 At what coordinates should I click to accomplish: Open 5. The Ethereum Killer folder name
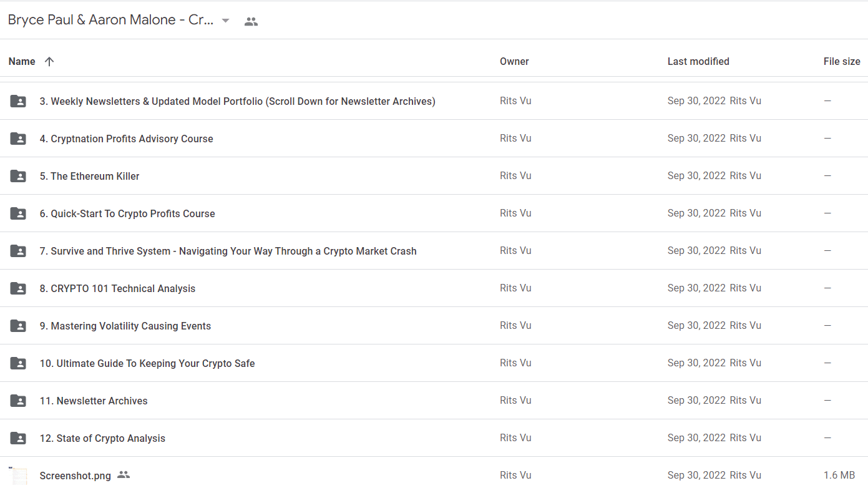click(89, 176)
